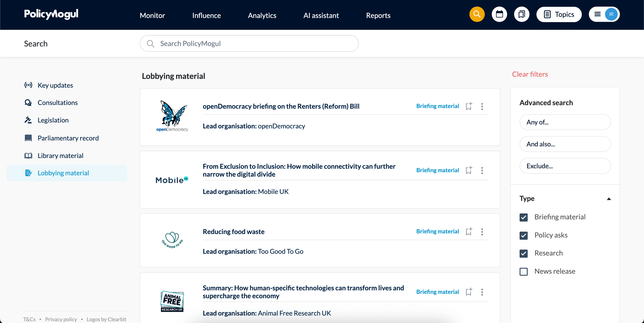Click the orange search icon in header
Viewport: 644px width, 323px height.
[x=477, y=14]
